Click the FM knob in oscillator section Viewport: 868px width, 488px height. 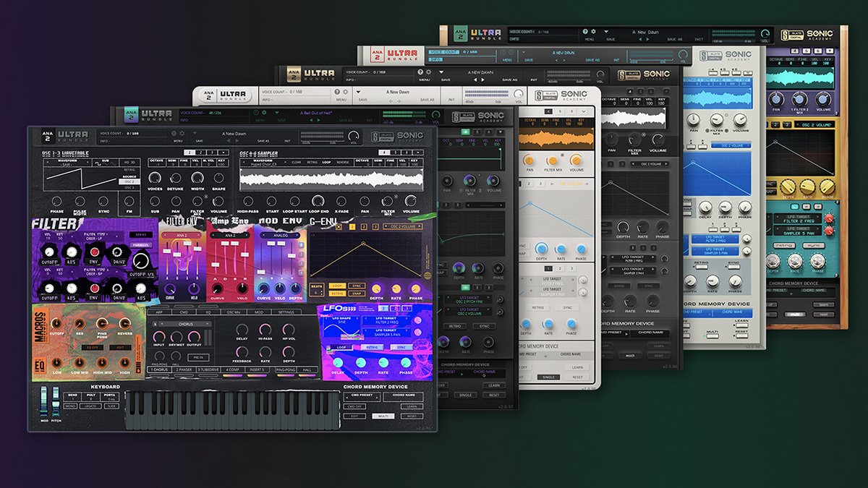(x=130, y=201)
